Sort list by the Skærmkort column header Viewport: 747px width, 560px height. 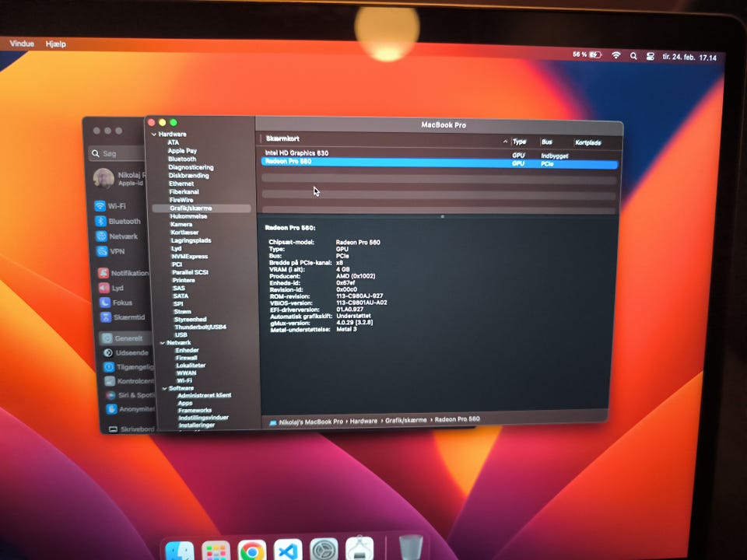[x=282, y=138]
